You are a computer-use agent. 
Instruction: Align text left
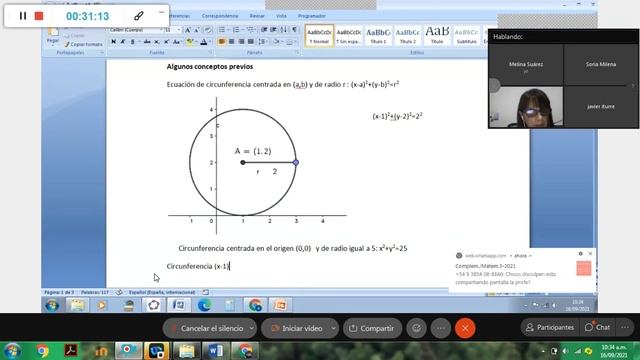coord(222,42)
